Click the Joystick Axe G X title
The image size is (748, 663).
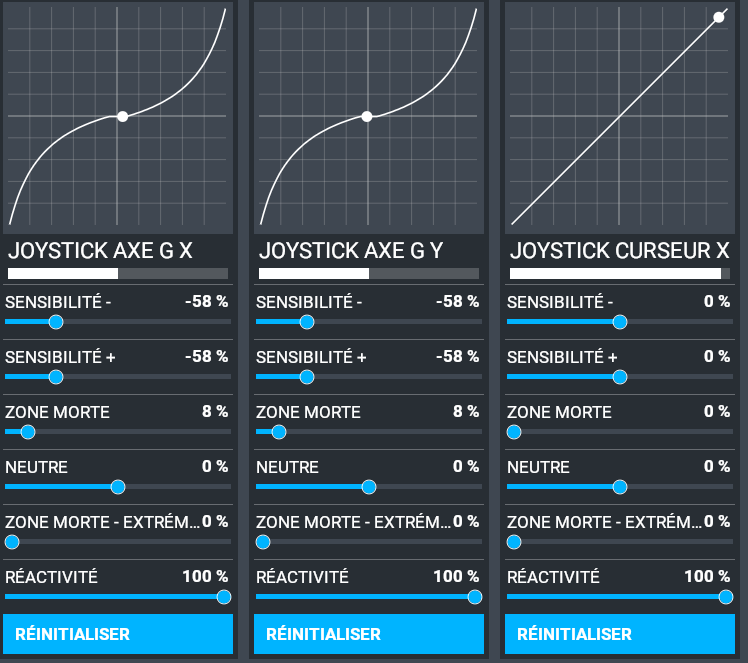coord(100,250)
